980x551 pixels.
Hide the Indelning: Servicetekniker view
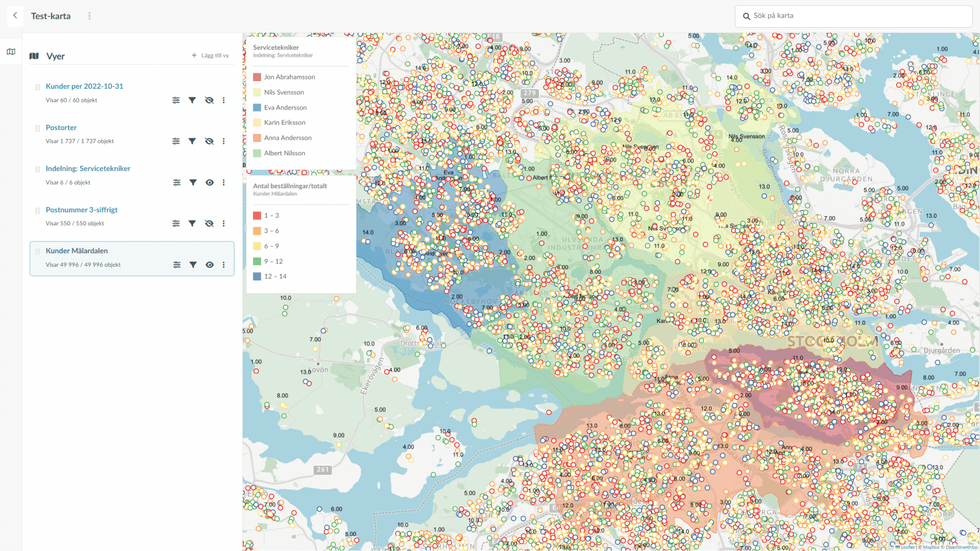(210, 182)
